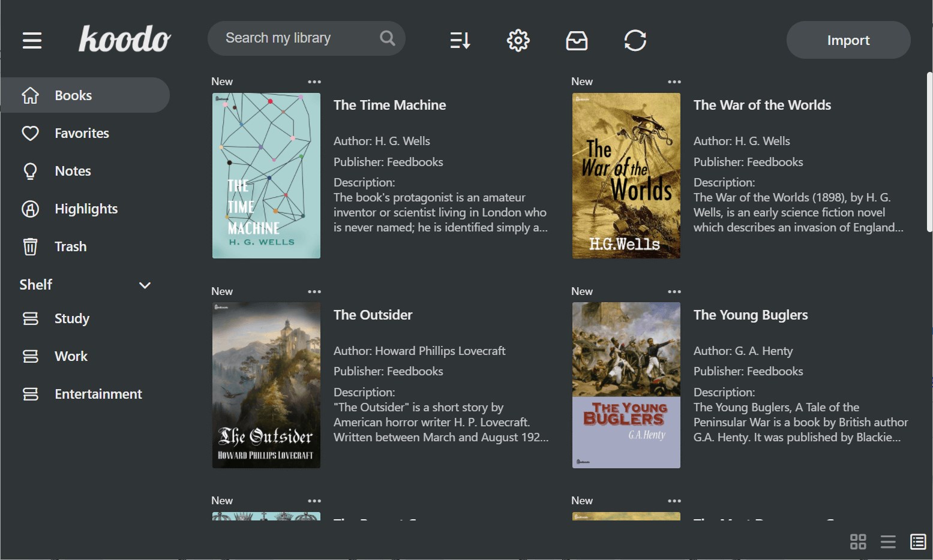
Task: Open the settings gear icon
Action: coord(518,40)
